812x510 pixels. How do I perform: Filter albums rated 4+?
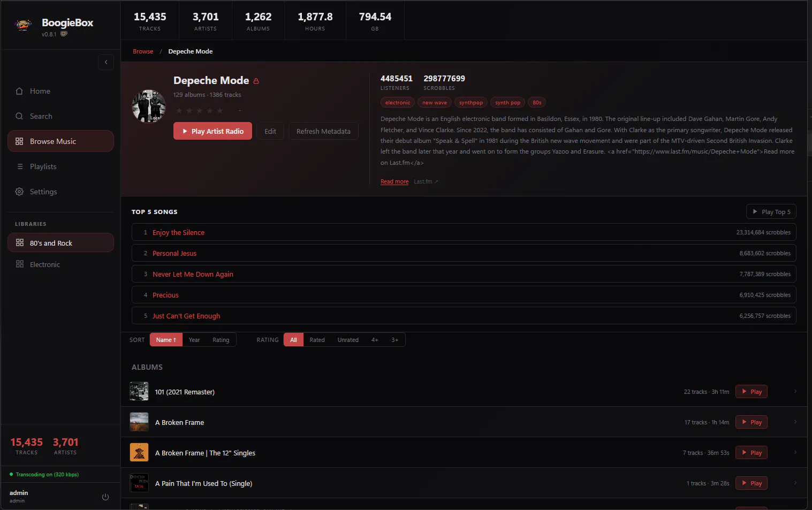(x=375, y=340)
